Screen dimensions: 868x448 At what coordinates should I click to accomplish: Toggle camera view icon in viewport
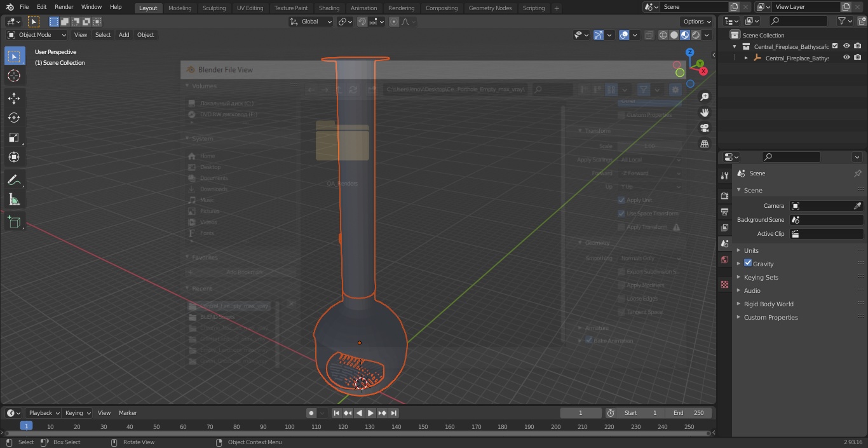[704, 128]
